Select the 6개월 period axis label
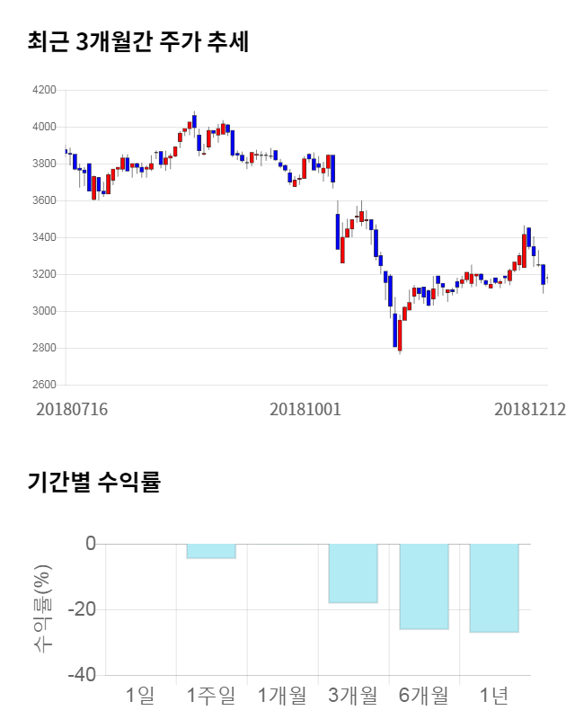This screenshot has width=575, height=728. 424,694
